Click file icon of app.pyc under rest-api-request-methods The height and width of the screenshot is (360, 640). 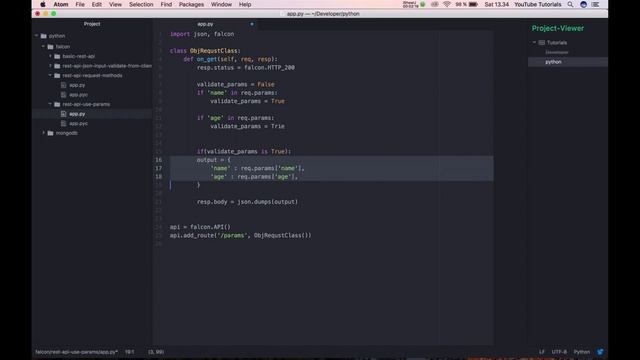click(64, 95)
